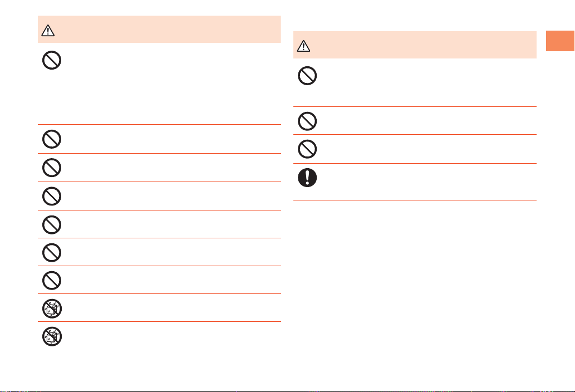
Task: Click the warning triangle in the right column header
Action: click(x=303, y=46)
